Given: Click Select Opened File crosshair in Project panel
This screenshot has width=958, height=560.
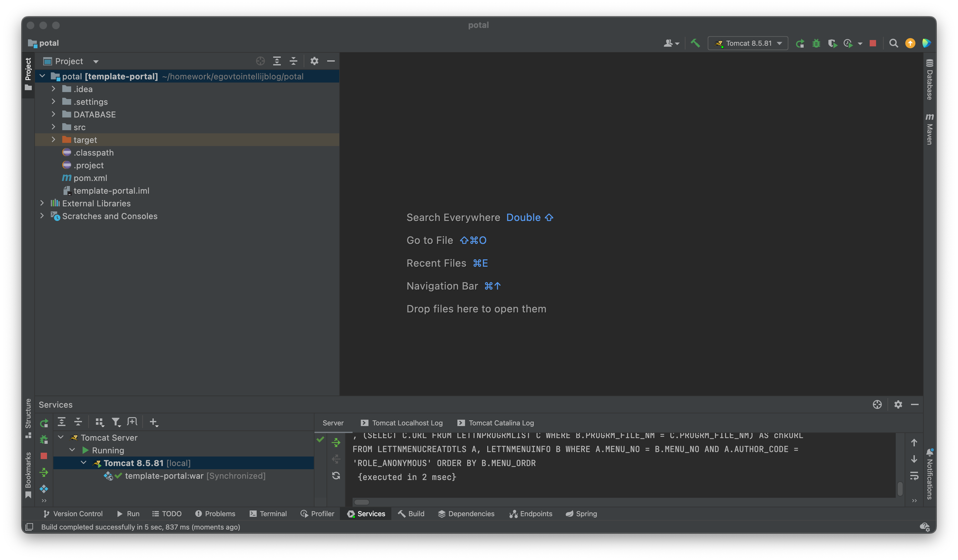Looking at the screenshot, I should coord(260,61).
